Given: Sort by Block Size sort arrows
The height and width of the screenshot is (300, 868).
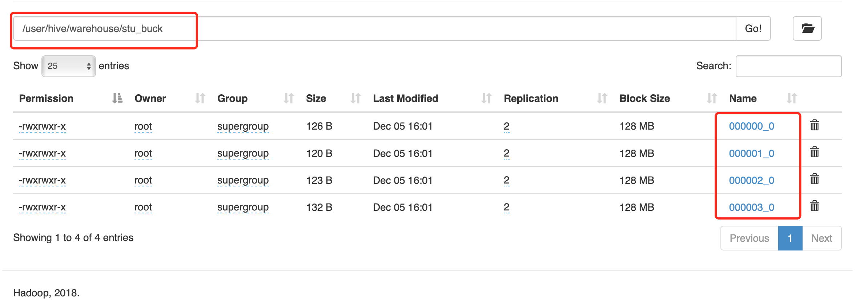Looking at the screenshot, I should click(x=712, y=98).
